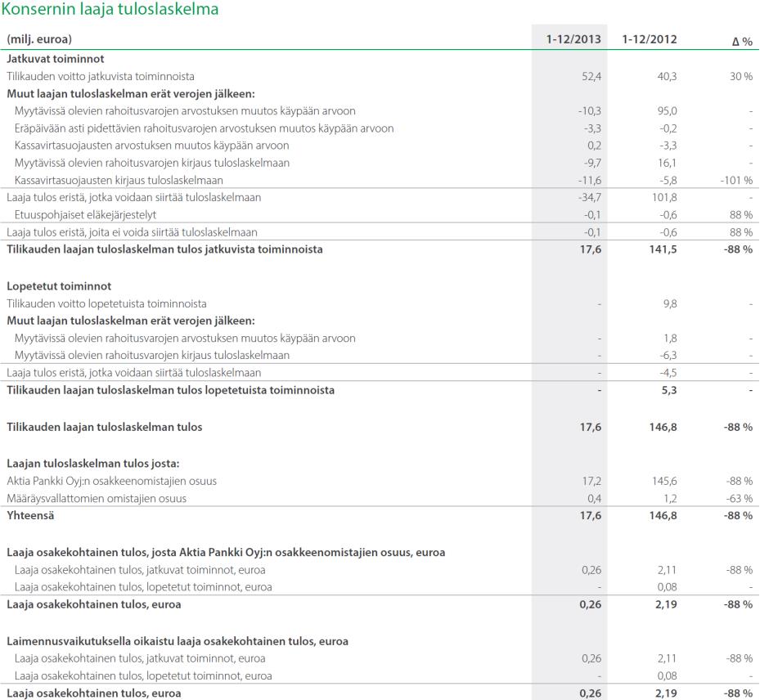Click the value '17,2'

(591, 481)
